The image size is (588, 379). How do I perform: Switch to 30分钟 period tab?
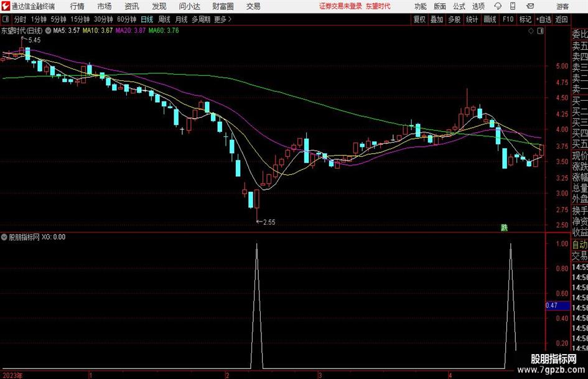(103, 19)
